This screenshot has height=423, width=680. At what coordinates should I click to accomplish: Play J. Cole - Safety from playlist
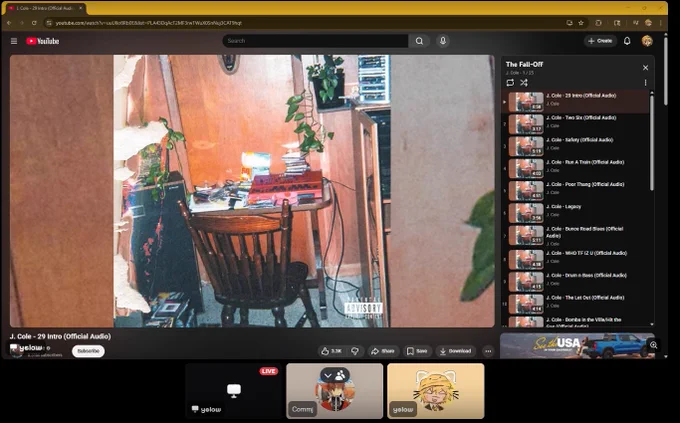point(575,146)
